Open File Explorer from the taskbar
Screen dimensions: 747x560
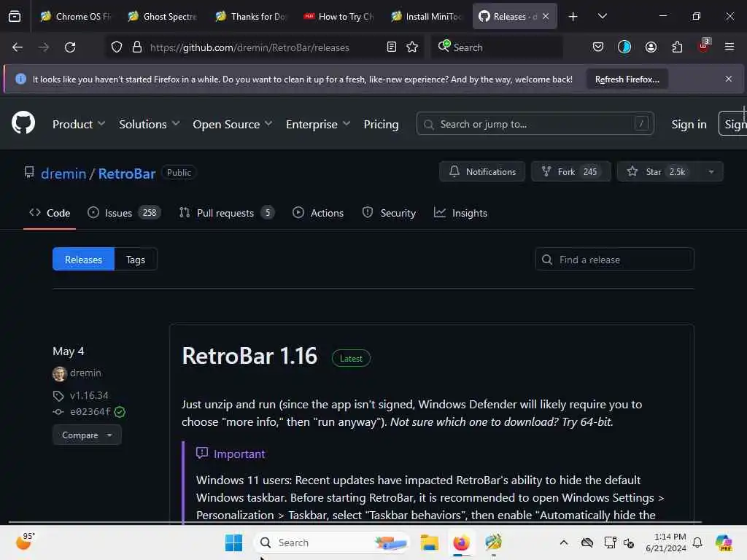429,542
